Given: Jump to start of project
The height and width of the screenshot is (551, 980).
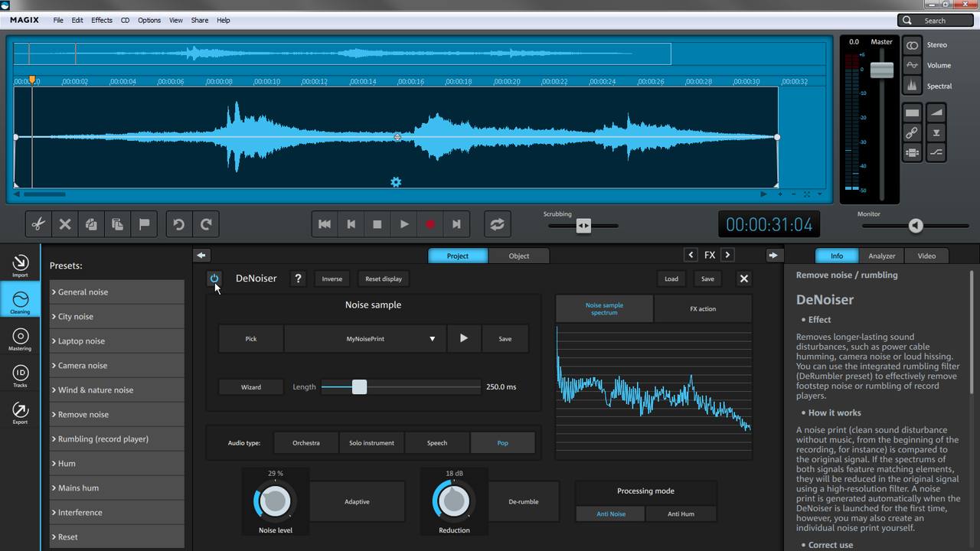Looking at the screenshot, I should tap(325, 224).
